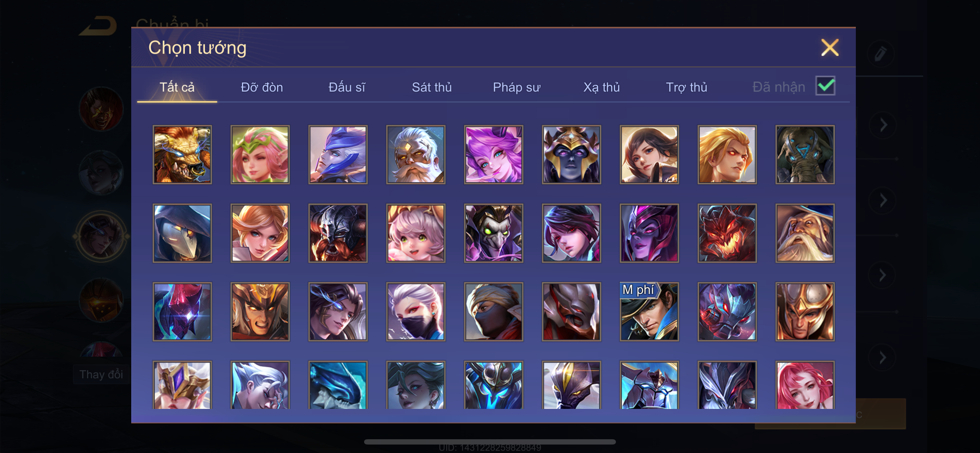The image size is (980, 453).
Task: Toggle the 'Đã nhận' checkbox
Action: 825,86
